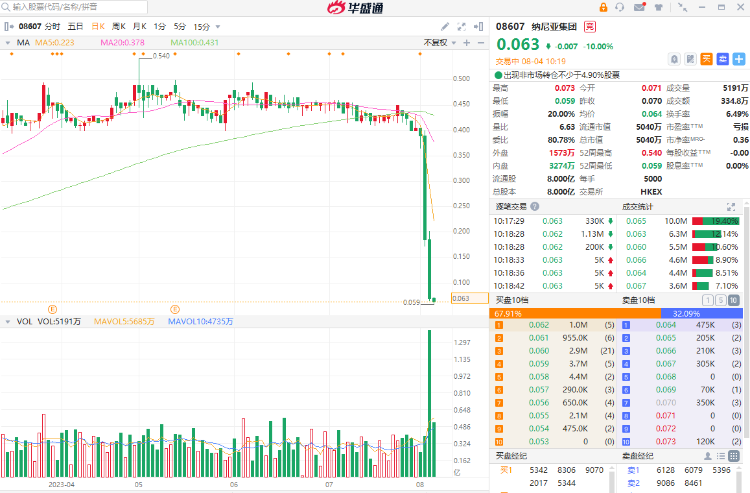750x493 pixels.
Task: Click broker person view icon
Action: point(707,456)
